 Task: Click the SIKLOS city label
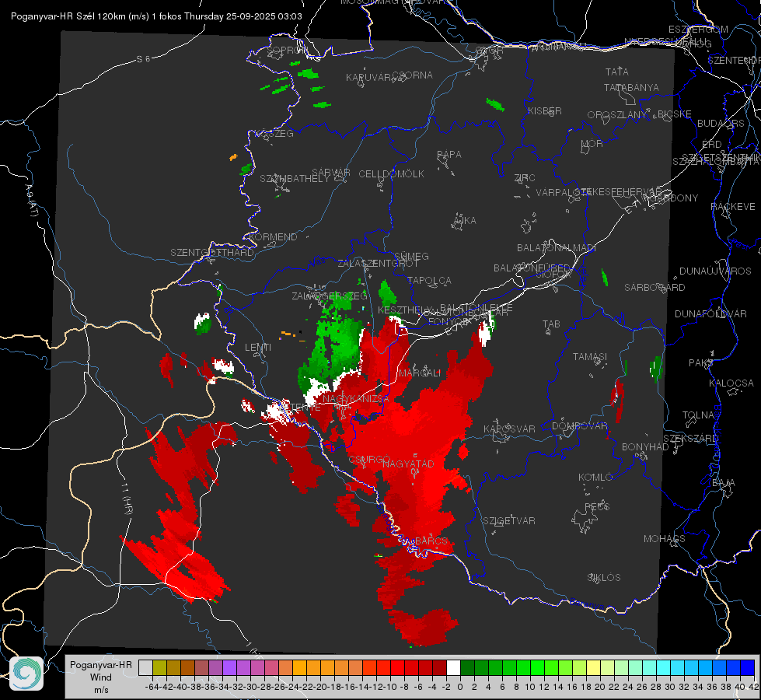[x=604, y=577]
